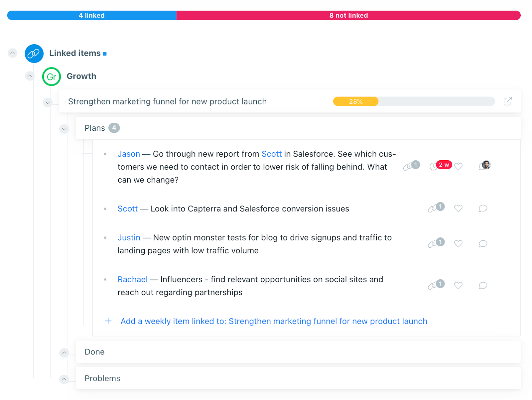Image resolution: width=532 pixels, height=400 pixels.
Task: Open the comment bubble on Rachael's plan
Action: point(483,285)
